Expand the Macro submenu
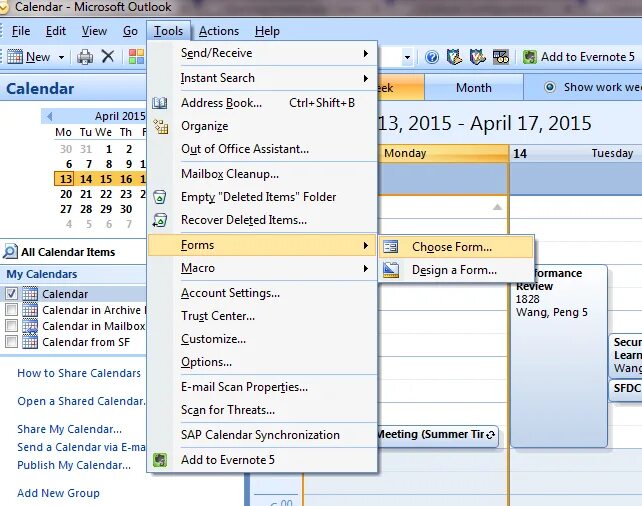The height and width of the screenshot is (506, 642). tap(262, 268)
